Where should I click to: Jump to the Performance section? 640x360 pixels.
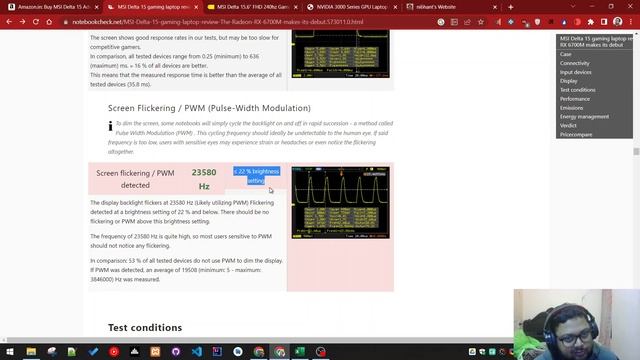tap(575, 99)
